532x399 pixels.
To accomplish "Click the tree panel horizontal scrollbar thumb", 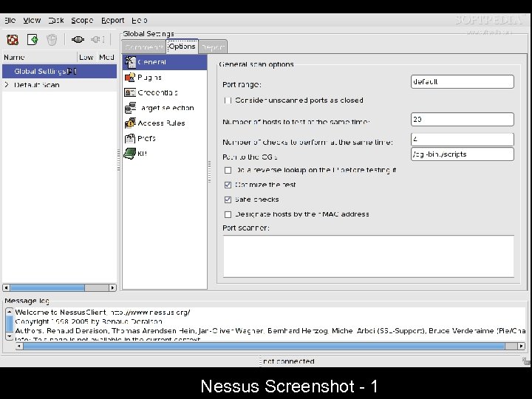I will click(47, 287).
